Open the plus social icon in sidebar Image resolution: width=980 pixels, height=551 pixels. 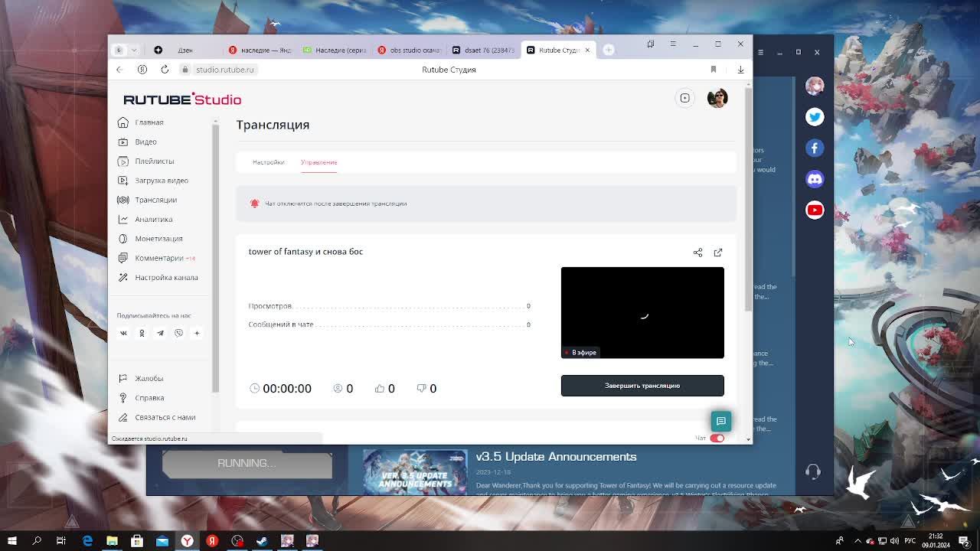197,333
